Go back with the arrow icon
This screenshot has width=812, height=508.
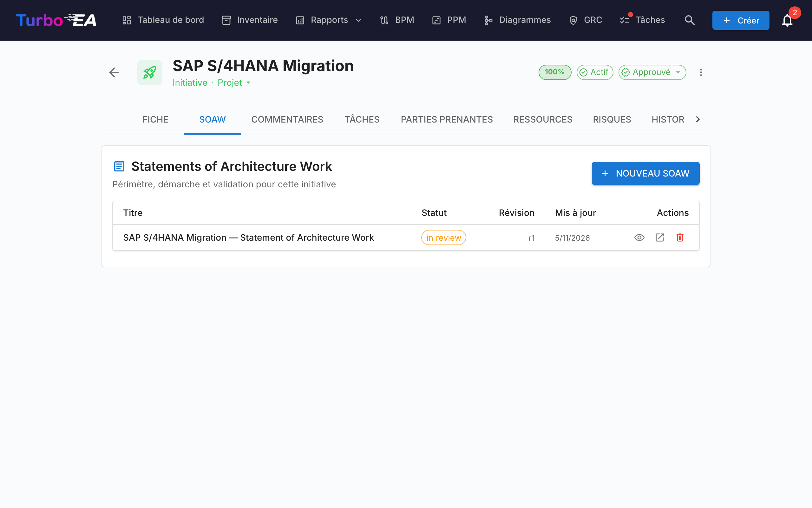pyautogui.click(x=115, y=72)
